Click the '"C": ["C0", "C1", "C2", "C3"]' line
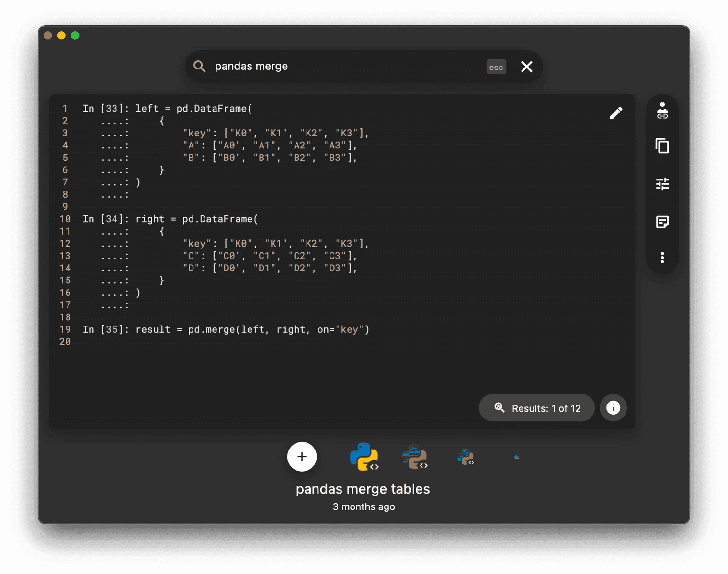The height and width of the screenshot is (574, 728). pyautogui.click(x=270, y=256)
